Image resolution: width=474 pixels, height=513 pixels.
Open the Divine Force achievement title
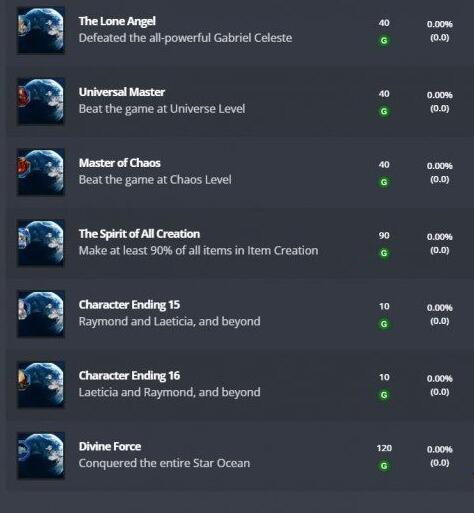click(110, 447)
